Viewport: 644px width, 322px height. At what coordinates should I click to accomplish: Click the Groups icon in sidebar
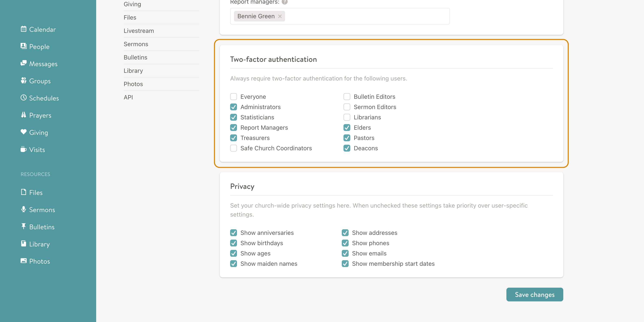coord(23,81)
